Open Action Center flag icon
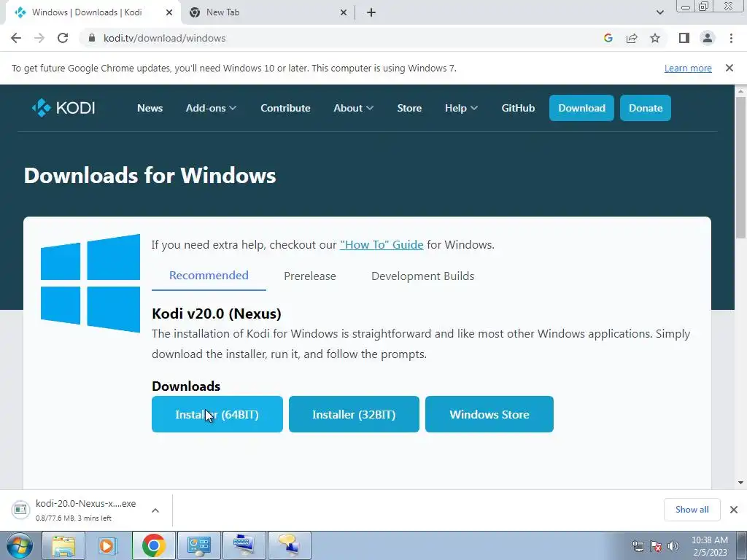 click(x=656, y=546)
